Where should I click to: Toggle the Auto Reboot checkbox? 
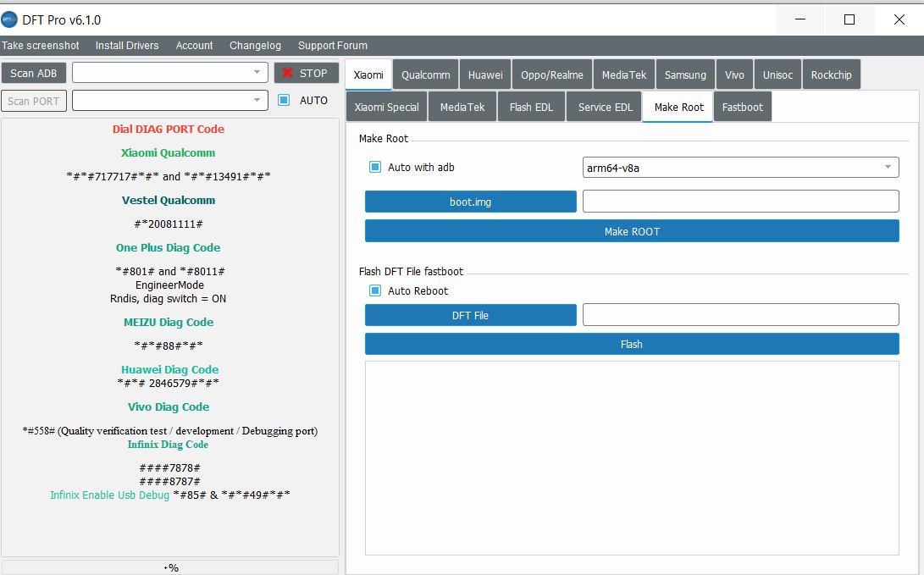(375, 291)
